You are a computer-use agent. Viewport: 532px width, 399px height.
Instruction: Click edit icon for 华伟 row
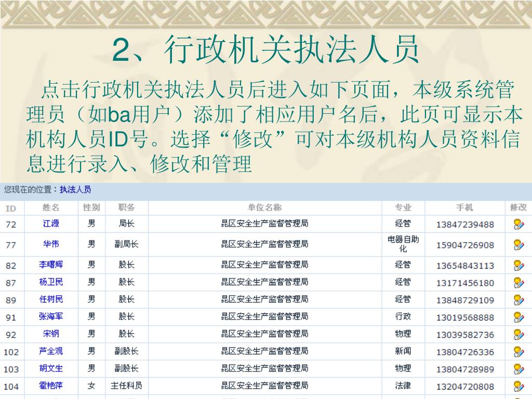518,245
